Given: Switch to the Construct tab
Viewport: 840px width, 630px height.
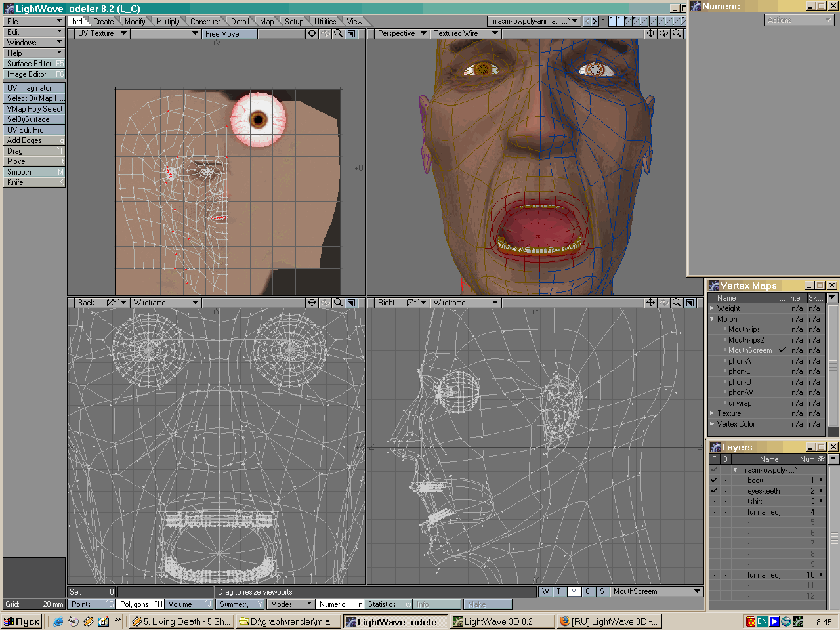Looking at the screenshot, I should point(205,22).
